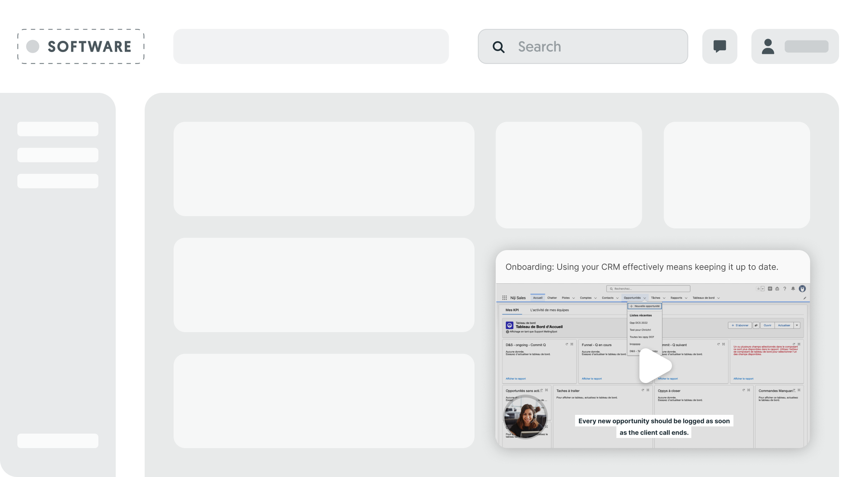Open the Actualiser split-button dropdown arrow
The image size is (868, 477).
pos(797,325)
